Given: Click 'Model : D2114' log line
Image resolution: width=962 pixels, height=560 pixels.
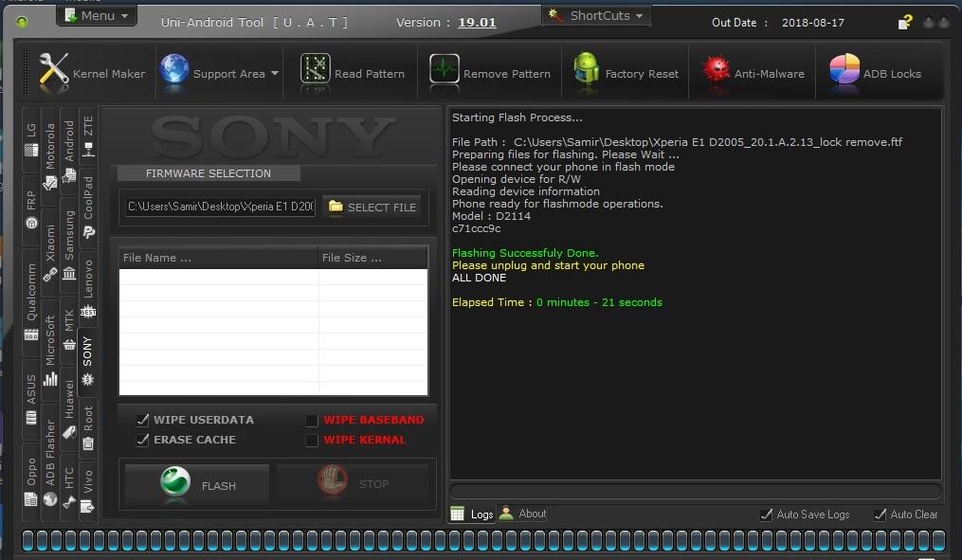Looking at the screenshot, I should [x=492, y=216].
